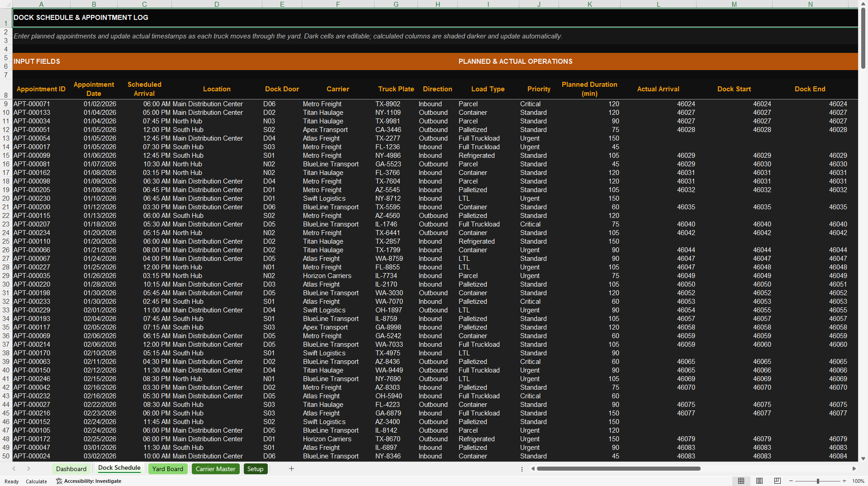Screen dimensions: 868x486
Task: Click the vertical scrollbar thumb
Action: pyautogui.click(x=863, y=39)
